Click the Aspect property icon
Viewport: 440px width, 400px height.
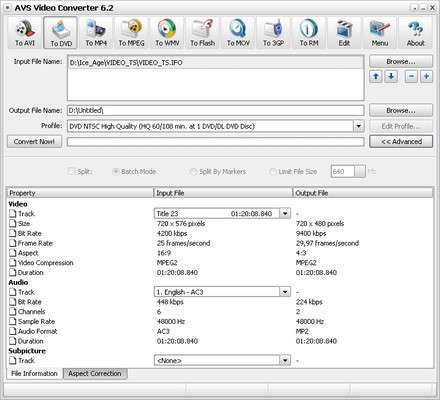click(12, 253)
